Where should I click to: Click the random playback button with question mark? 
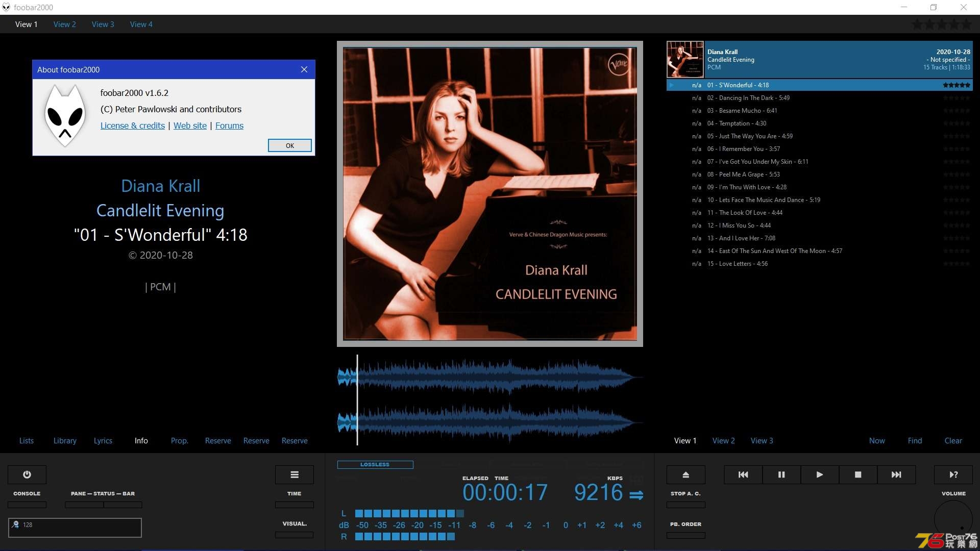[x=953, y=474]
